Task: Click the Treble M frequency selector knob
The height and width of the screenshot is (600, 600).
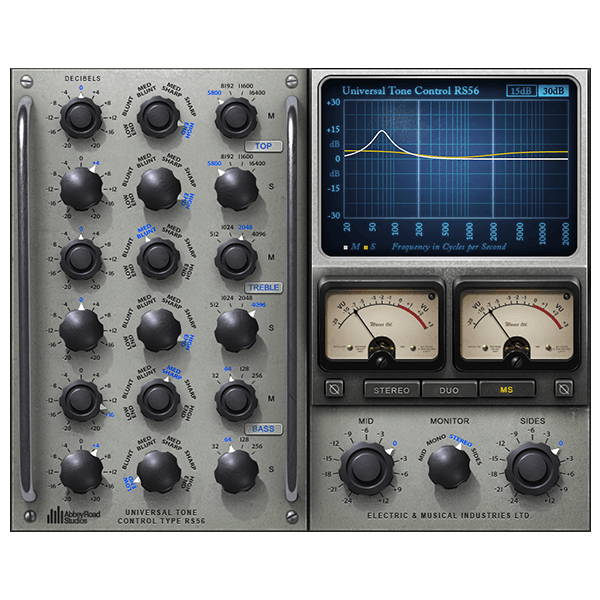Action: 236,259
